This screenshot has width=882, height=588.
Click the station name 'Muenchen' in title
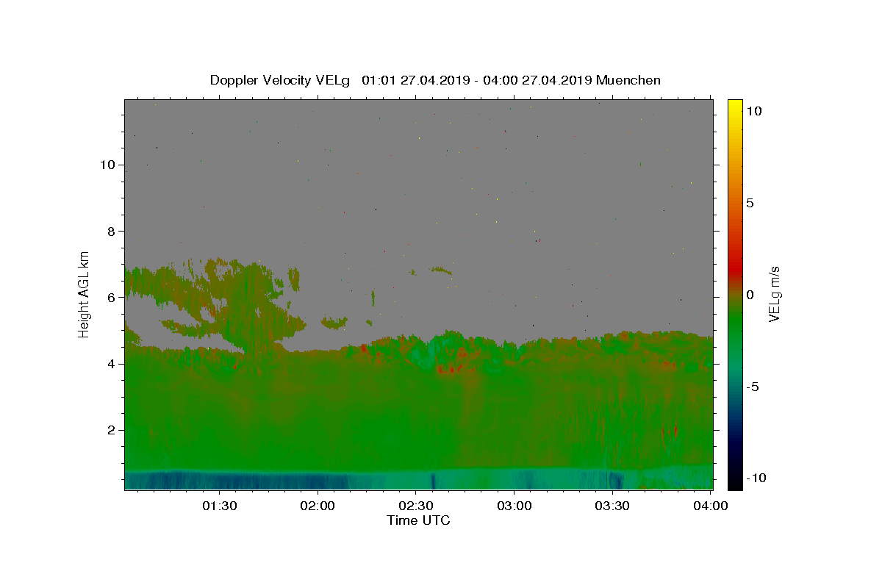pyautogui.click(x=628, y=80)
